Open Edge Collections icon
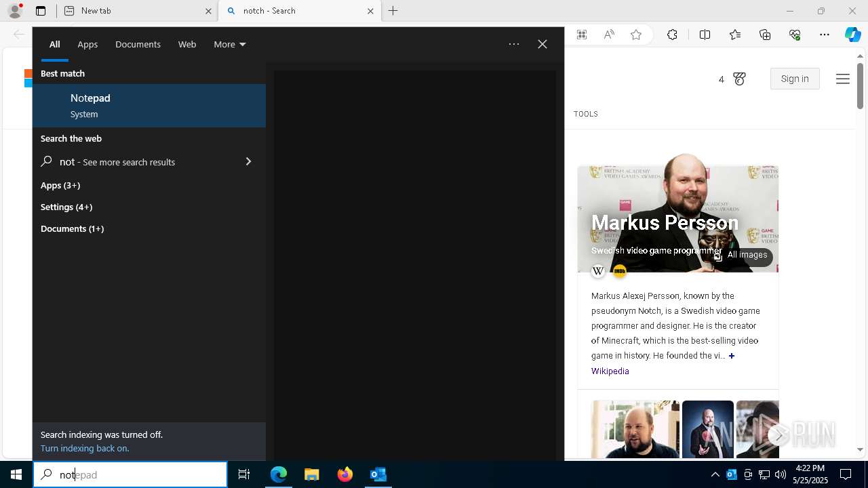Viewport: 868px width, 488px height. click(x=765, y=35)
